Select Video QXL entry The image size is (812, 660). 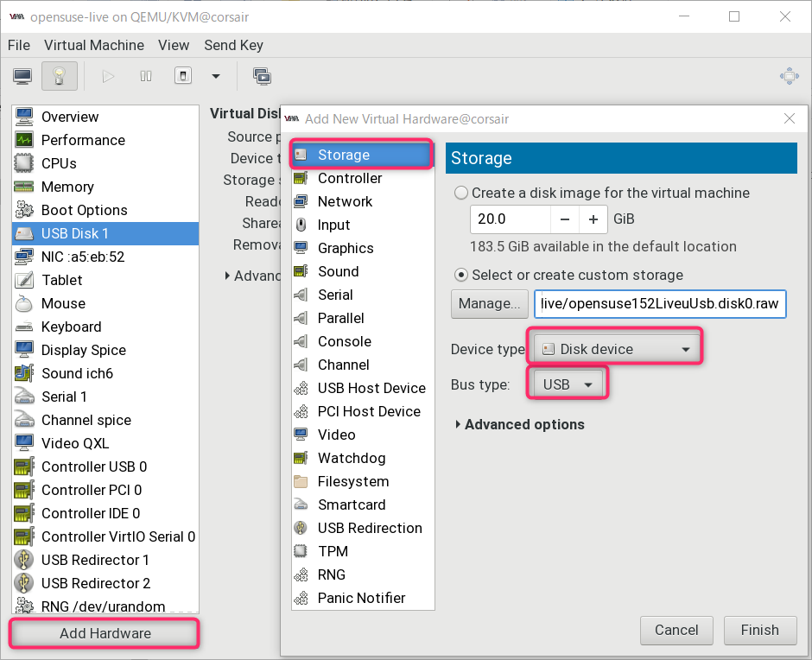coord(105,443)
